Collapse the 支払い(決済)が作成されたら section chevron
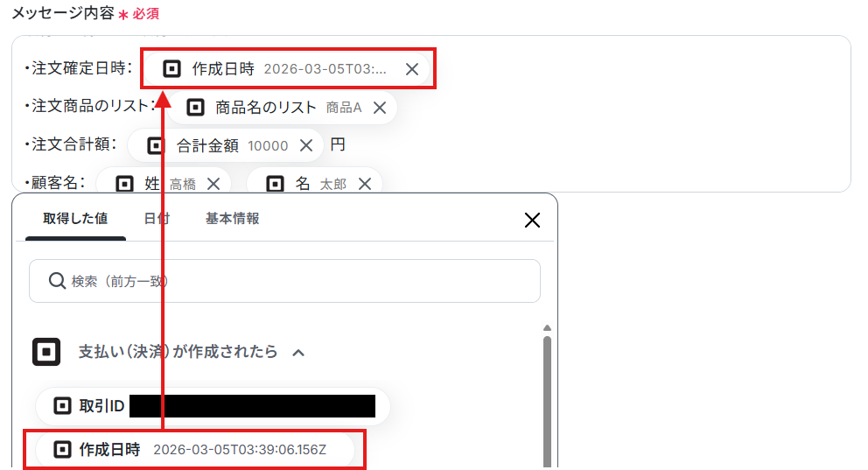 [298, 353]
